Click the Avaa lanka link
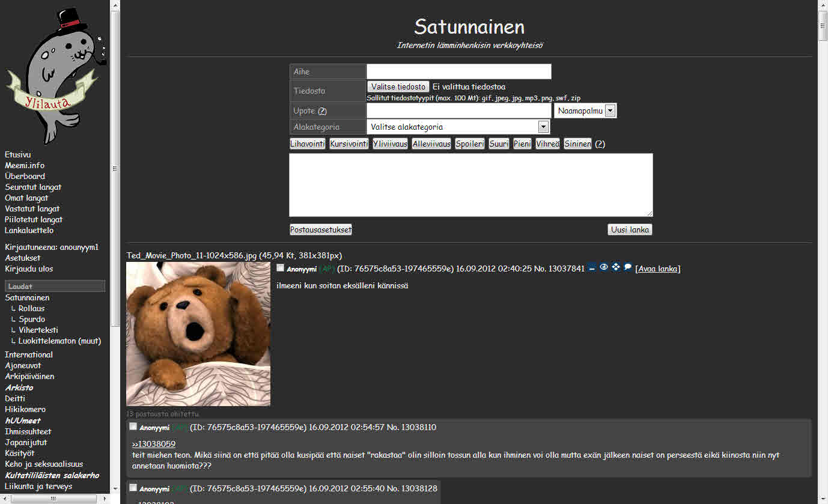The height and width of the screenshot is (504, 828). coord(658,269)
